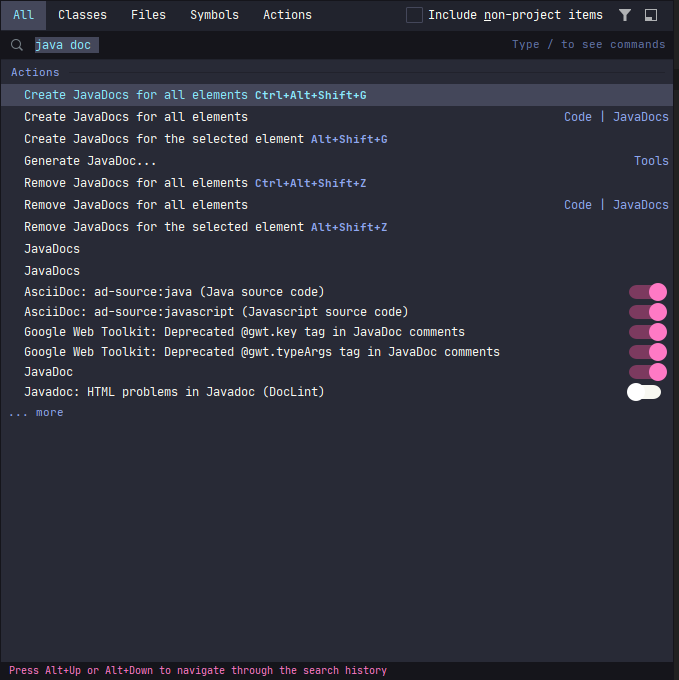
Task: Switch to the Actions tab
Action: coord(287,15)
